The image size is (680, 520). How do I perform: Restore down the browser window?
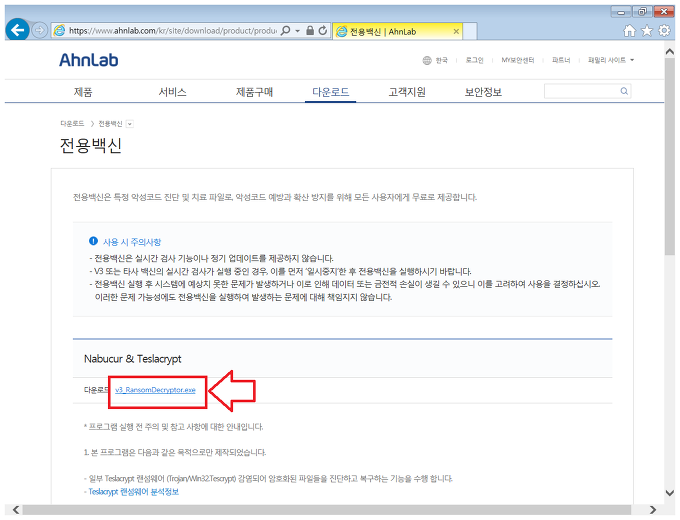[642, 12]
